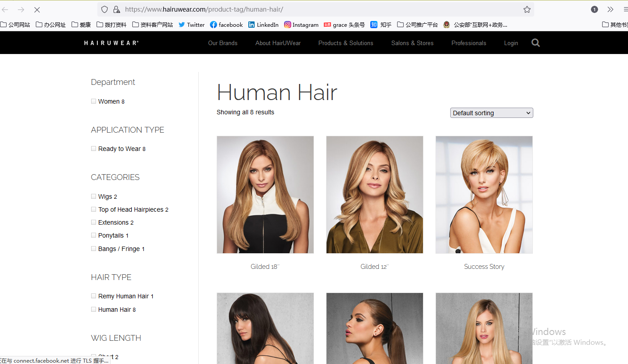Image resolution: width=628 pixels, height=364 pixels.
Task: Click the HairUWear logo
Action: tap(111, 43)
